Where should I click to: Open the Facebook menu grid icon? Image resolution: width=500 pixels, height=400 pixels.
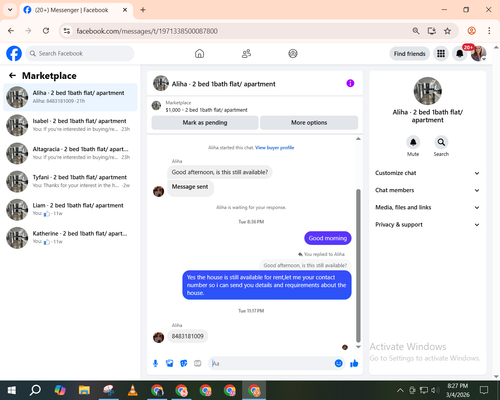point(441,53)
